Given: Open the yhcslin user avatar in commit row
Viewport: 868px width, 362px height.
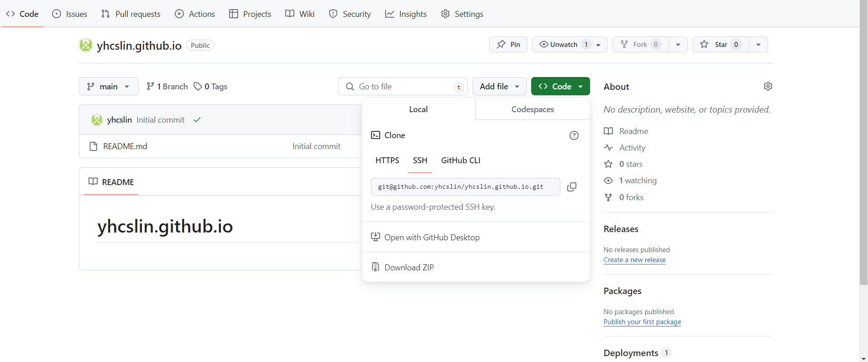Looking at the screenshot, I should point(97,120).
